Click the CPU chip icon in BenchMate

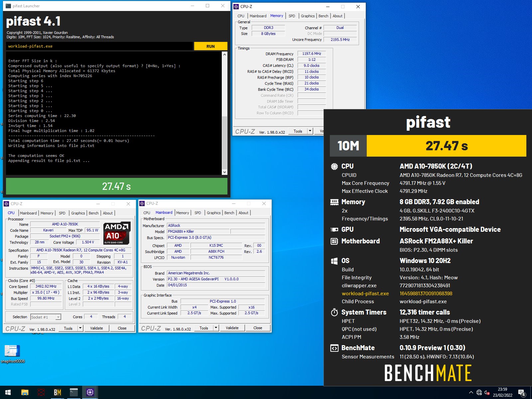point(334,166)
